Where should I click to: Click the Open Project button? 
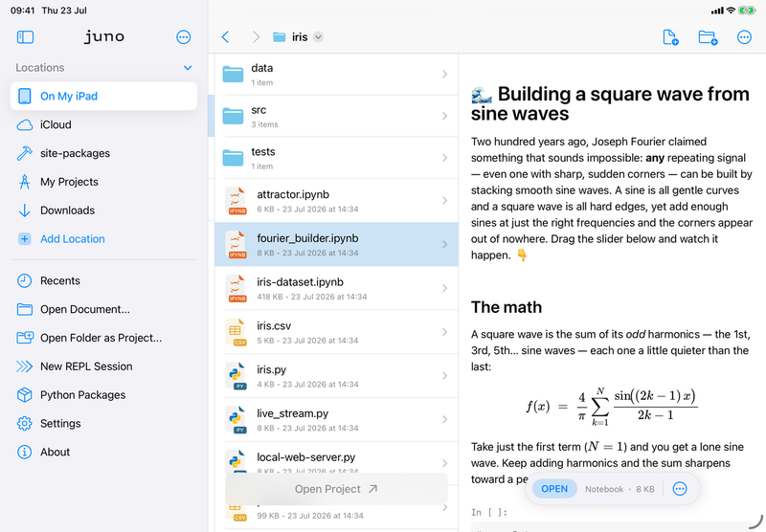[x=336, y=489]
